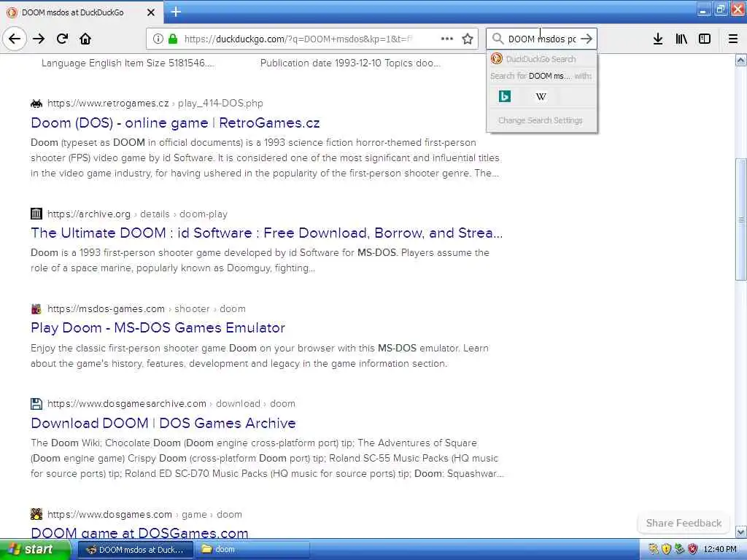Screen dimensions: 747x560
Task: Click https://msdos-games.com shooter doom URL
Action: pyautogui.click(x=146, y=308)
